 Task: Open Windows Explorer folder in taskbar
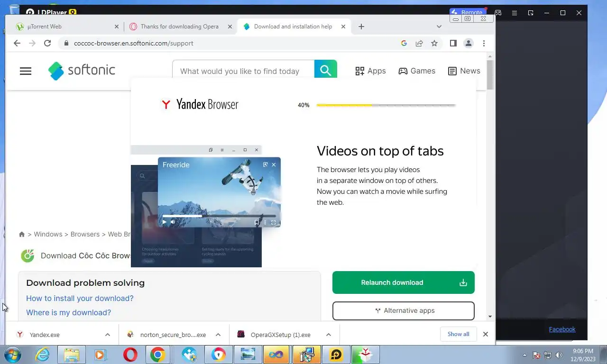tap(72, 355)
